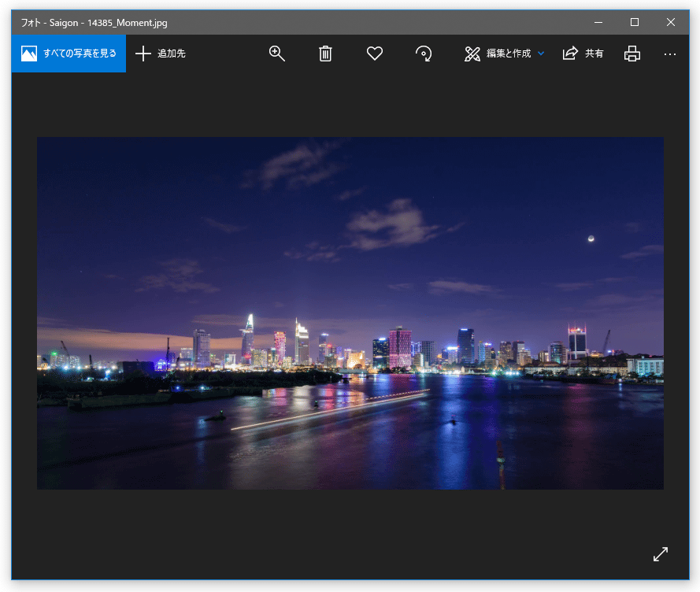700x592 pixels.
Task: Click the 共有 text label
Action: pos(594,54)
